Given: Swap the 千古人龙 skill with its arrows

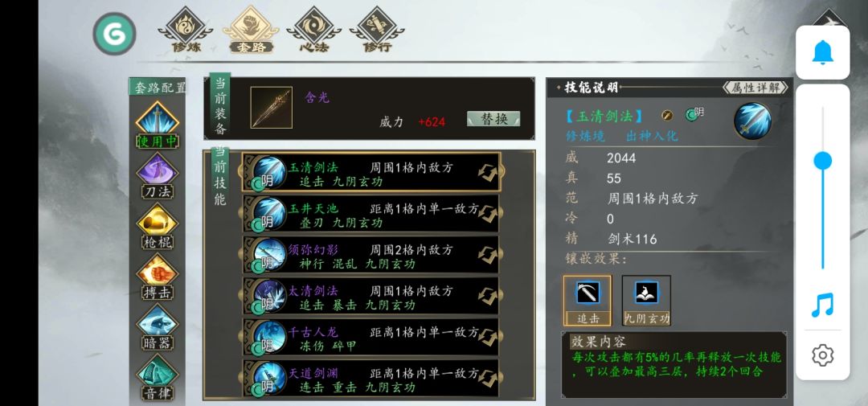Looking at the screenshot, I should tap(487, 337).
